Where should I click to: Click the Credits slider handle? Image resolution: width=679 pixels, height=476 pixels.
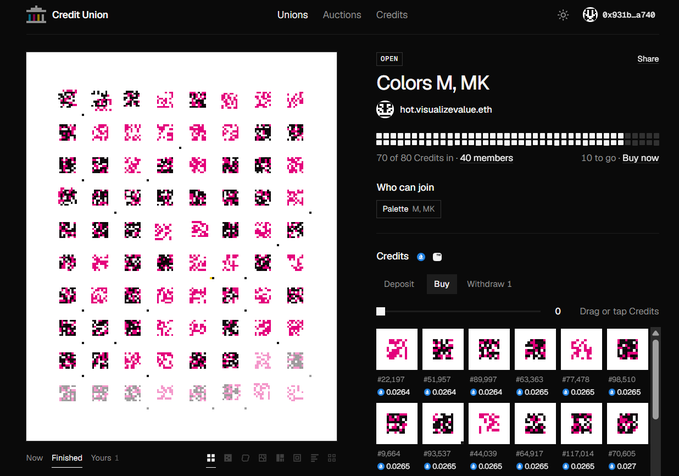[x=381, y=311]
